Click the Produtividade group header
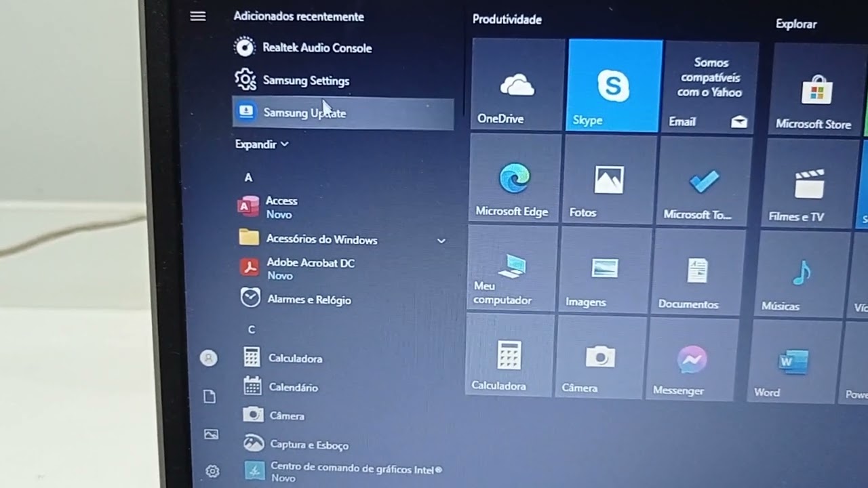The width and height of the screenshot is (868, 488). 507,20
